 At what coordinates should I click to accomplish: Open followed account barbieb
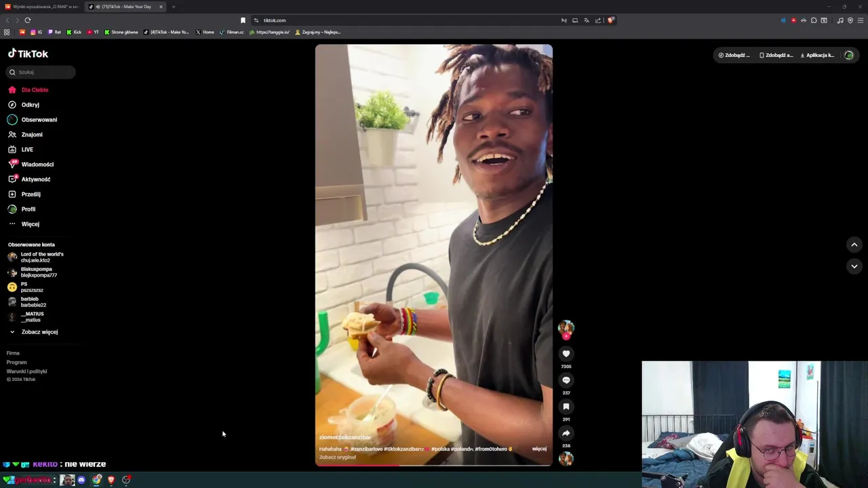(27, 302)
